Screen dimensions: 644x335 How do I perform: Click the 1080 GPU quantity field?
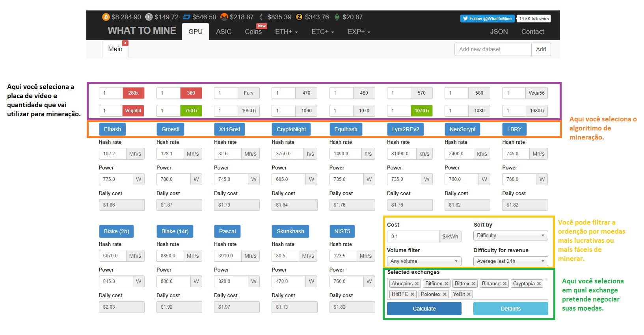(x=457, y=111)
